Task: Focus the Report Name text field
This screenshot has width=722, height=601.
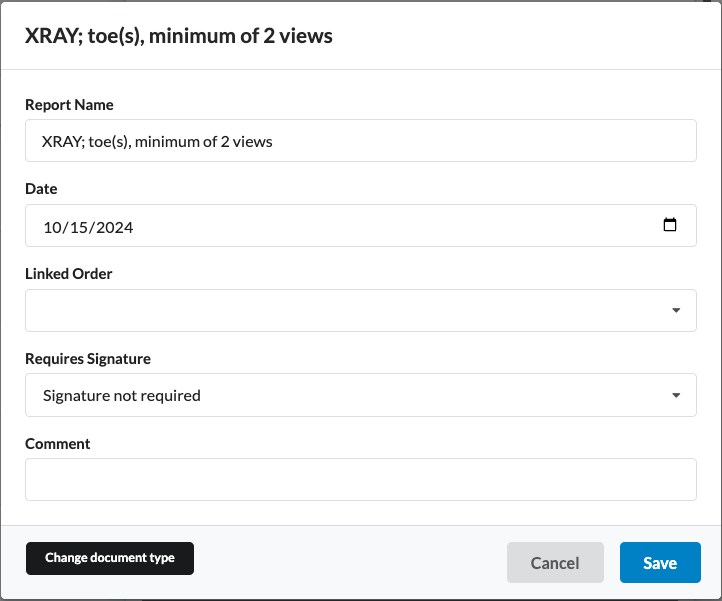Action: pyautogui.click(x=360, y=141)
